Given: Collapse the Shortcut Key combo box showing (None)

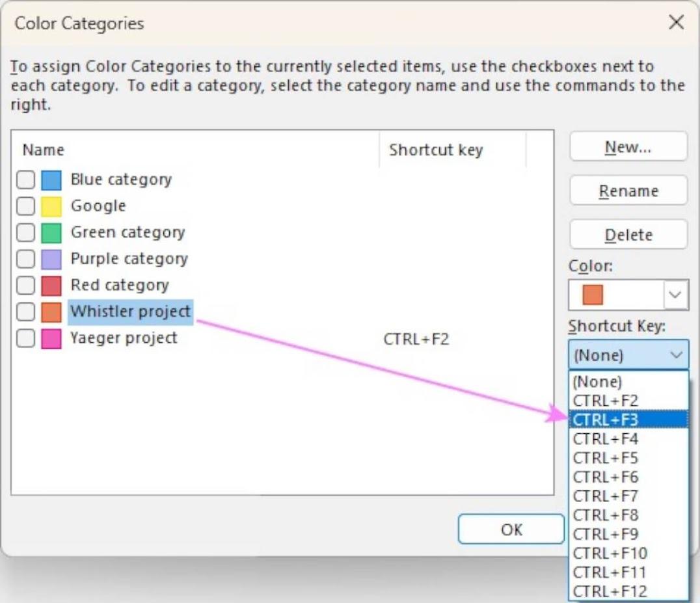Looking at the screenshot, I should pos(628,355).
